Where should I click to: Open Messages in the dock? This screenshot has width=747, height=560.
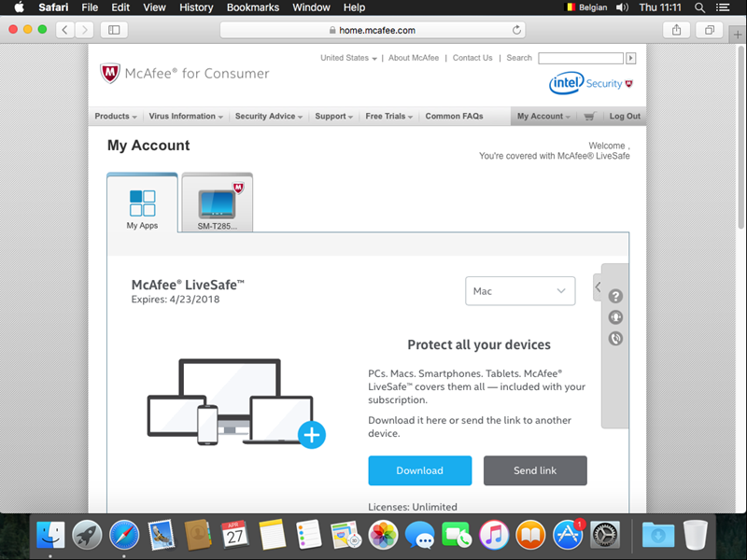pyautogui.click(x=419, y=535)
